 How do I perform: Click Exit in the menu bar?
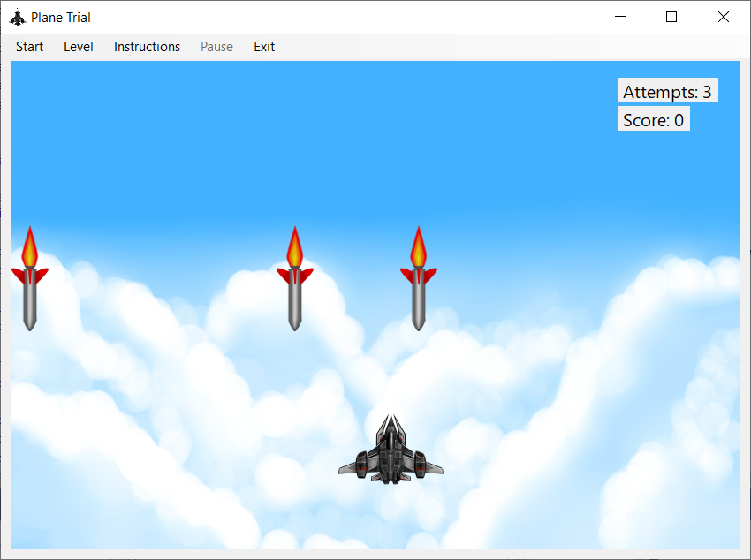pos(263,47)
